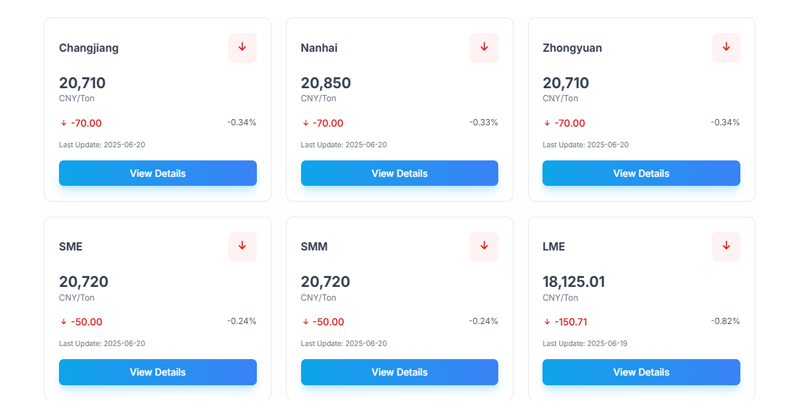Select the Changjiang card title
The image size is (800, 420).
(x=89, y=48)
